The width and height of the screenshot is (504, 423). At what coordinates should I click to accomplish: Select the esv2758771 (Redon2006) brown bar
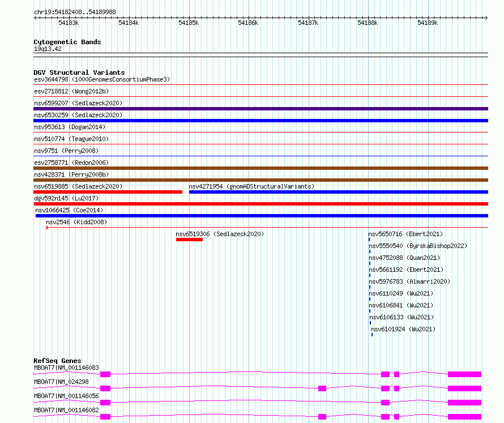point(260,168)
